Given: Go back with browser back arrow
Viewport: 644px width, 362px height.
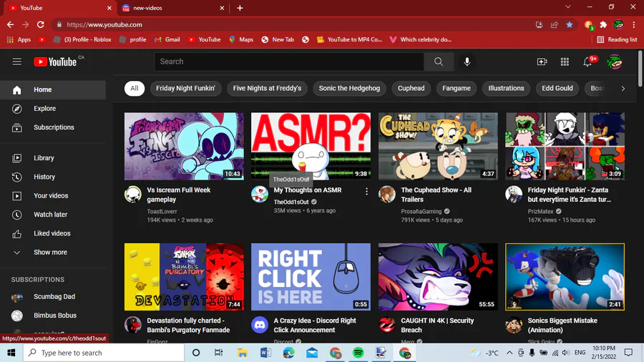Looking at the screenshot, I should [10, 24].
